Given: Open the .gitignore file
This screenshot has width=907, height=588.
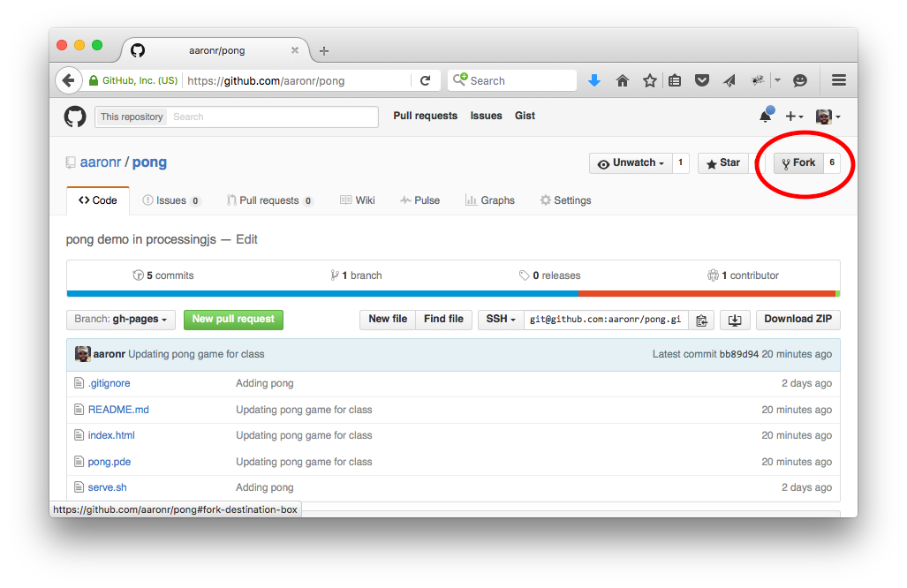Looking at the screenshot, I should pyautogui.click(x=109, y=383).
